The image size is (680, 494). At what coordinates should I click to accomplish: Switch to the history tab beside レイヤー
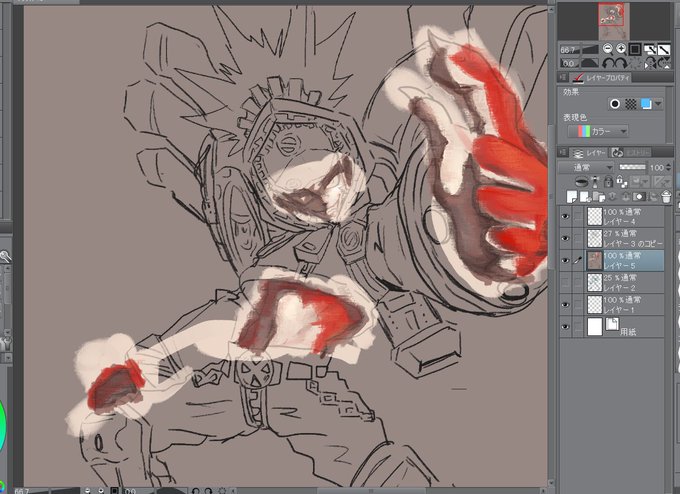(x=631, y=153)
